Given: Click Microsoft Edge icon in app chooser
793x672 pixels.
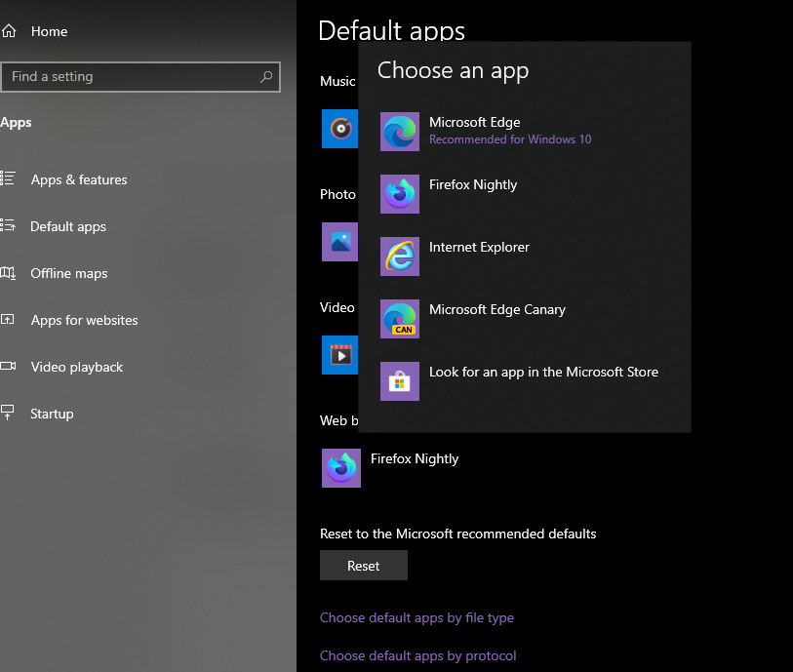Looking at the screenshot, I should tap(400, 132).
